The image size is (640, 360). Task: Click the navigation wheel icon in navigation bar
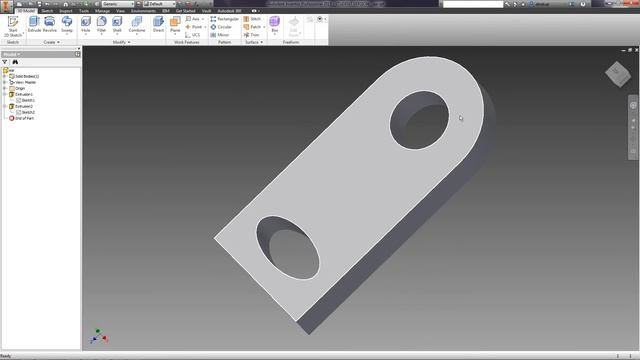click(x=633, y=106)
